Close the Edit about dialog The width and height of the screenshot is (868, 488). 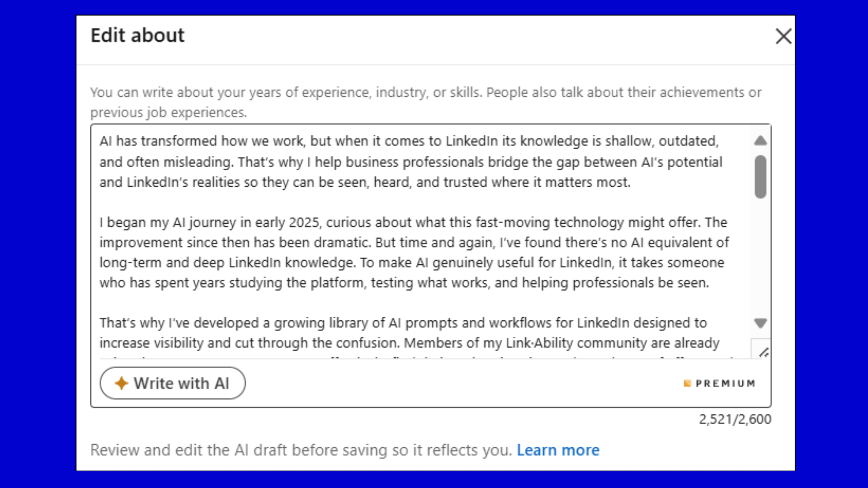(x=783, y=36)
